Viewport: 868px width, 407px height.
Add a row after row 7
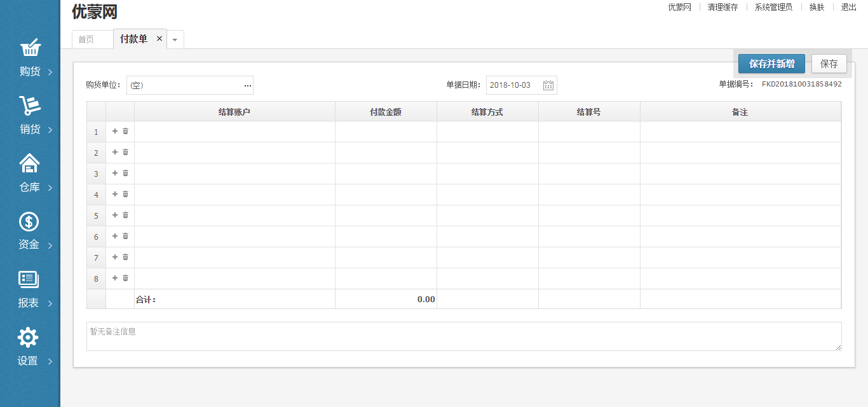click(115, 257)
